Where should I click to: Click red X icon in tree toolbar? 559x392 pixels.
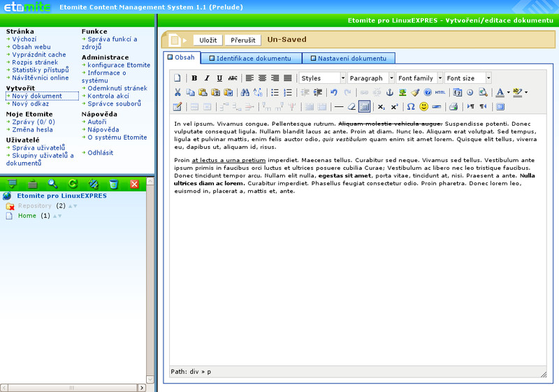click(x=134, y=184)
